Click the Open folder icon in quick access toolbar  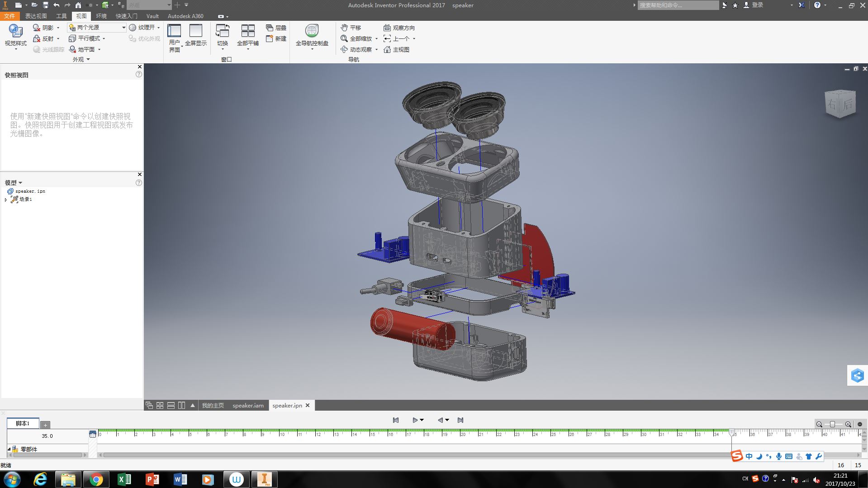point(34,5)
